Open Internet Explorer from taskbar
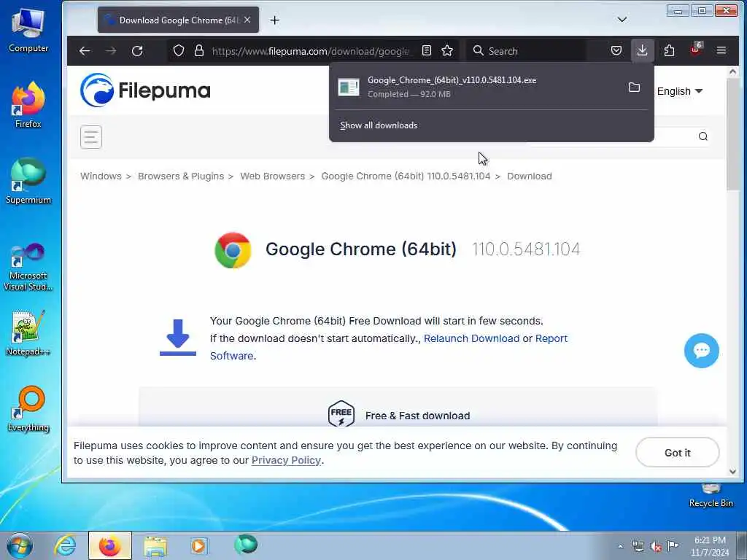747x560 pixels. tap(65, 546)
